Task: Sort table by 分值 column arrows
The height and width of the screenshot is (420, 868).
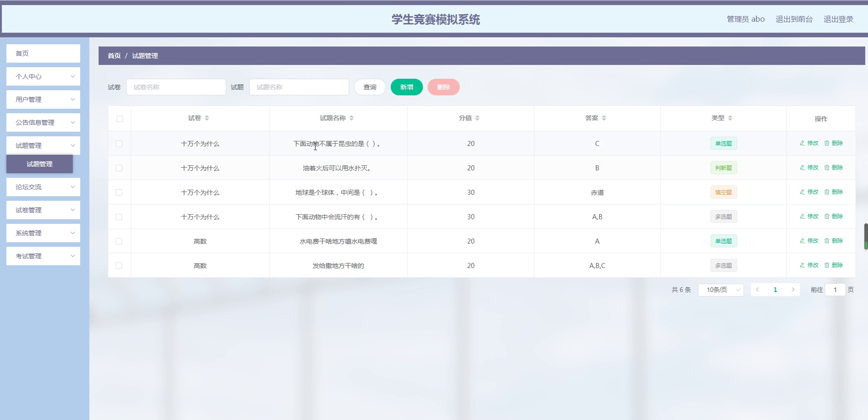Action: 477,118
